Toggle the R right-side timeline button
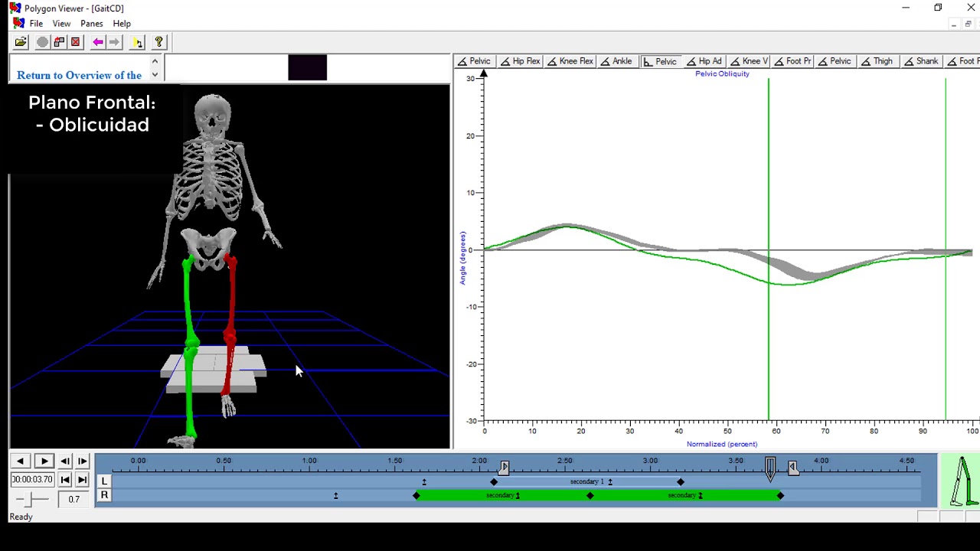 pyautogui.click(x=104, y=496)
